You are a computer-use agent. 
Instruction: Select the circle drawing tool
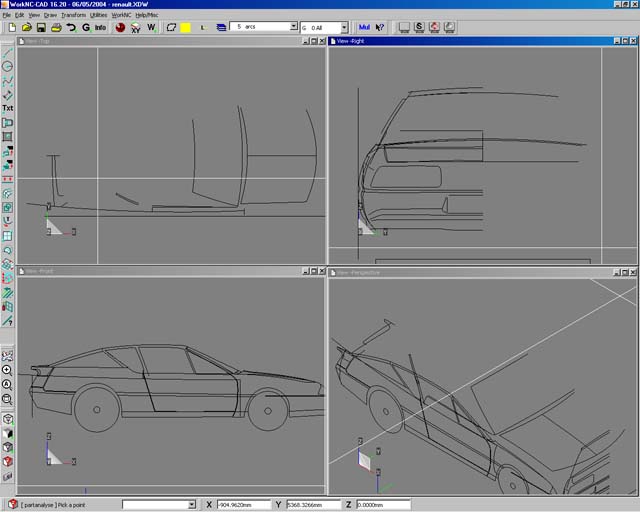[8, 66]
